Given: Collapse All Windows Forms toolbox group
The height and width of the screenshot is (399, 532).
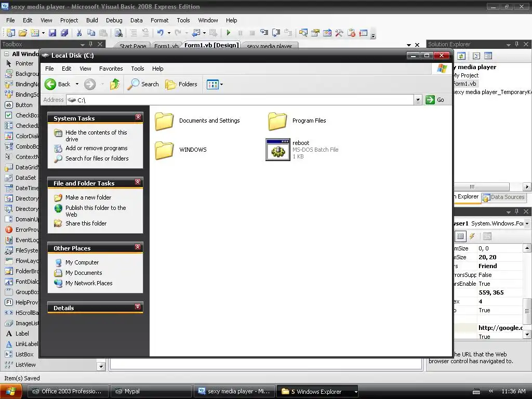Looking at the screenshot, I should [x=6, y=54].
